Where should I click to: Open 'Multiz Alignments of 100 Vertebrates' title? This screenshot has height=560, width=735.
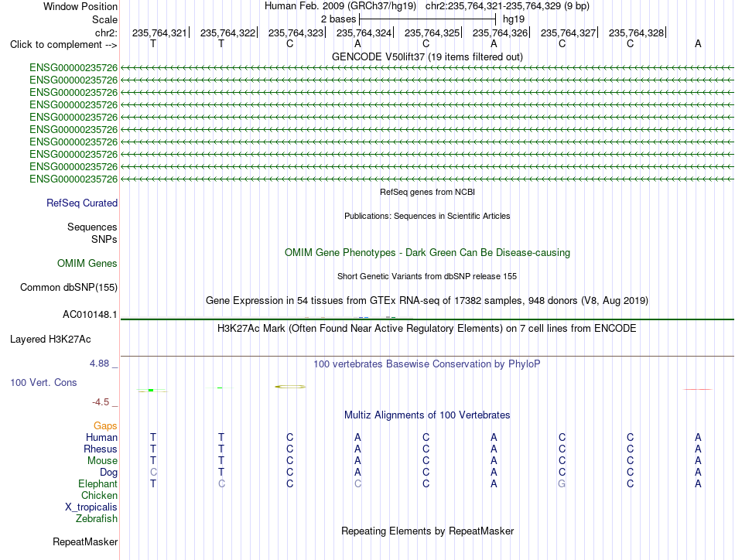click(427, 415)
